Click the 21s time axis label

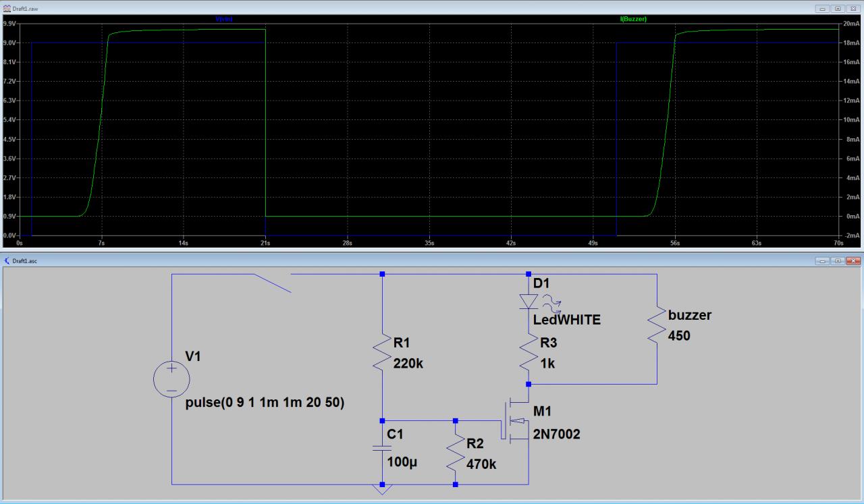pos(265,243)
